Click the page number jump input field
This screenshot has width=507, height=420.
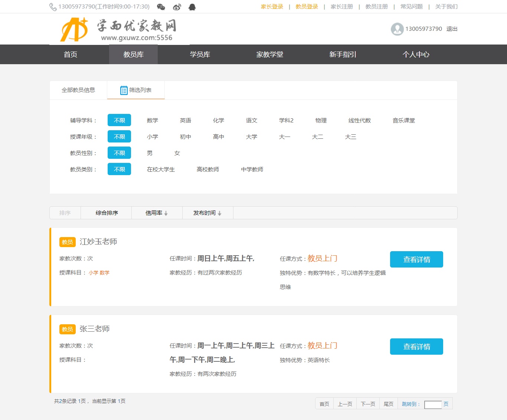[432, 404]
